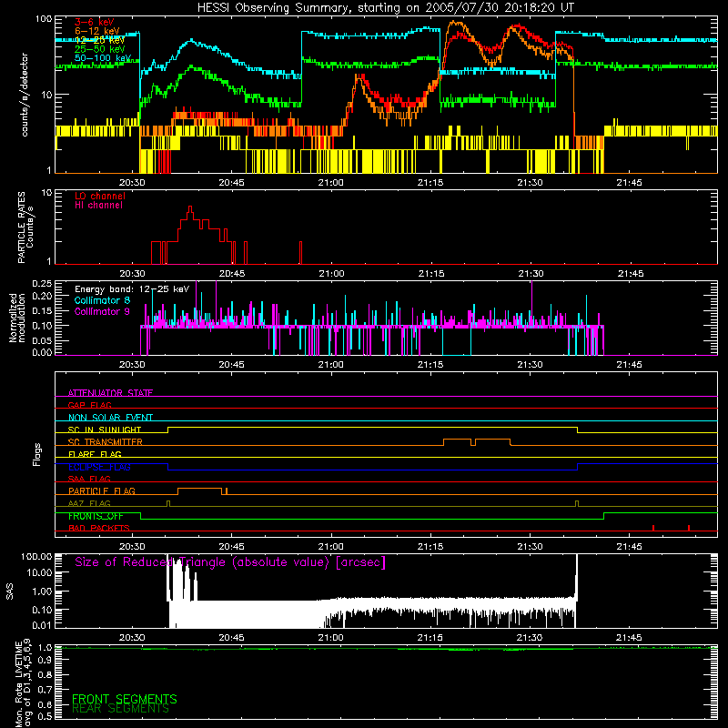This screenshot has height=728, width=728.
Task: Click the SC_IN_SUNLIGHT flag label
Action: [x=105, y=430]
